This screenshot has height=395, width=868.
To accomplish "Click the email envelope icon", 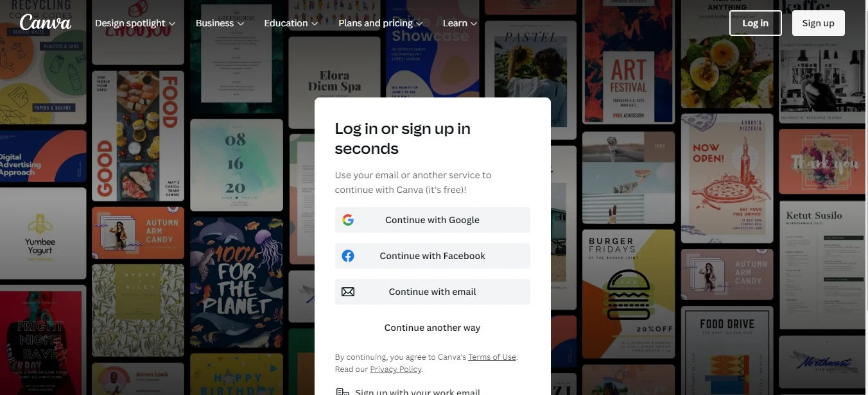I will coord(347,291).
